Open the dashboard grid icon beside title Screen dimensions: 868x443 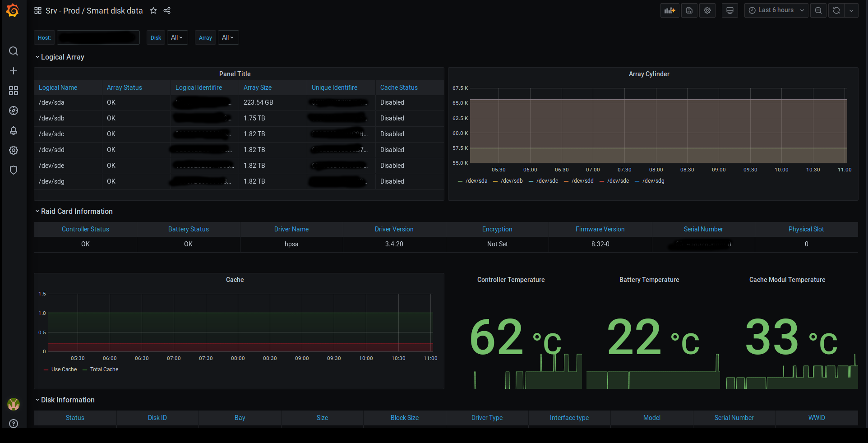click(38, 10)
